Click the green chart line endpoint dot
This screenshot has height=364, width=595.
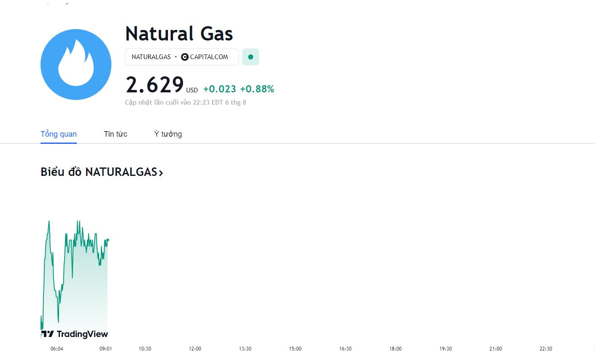(x=108, y=240)
